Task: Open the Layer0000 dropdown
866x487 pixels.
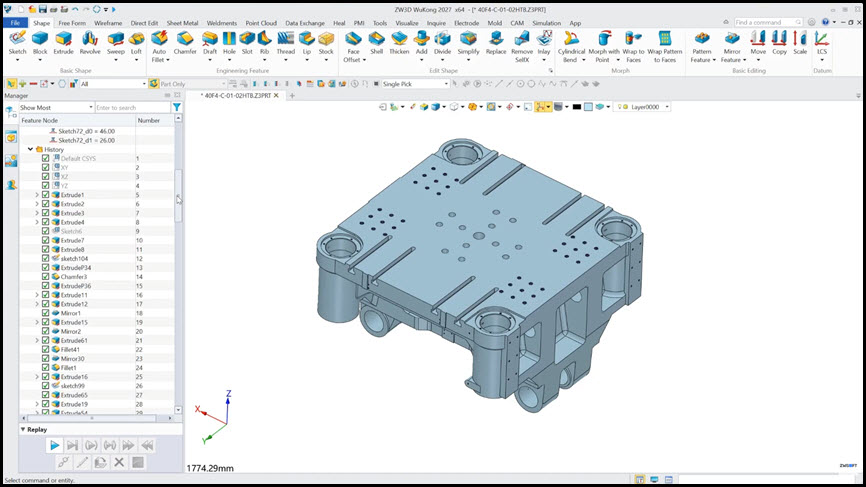Action: [x=643, y=107]
